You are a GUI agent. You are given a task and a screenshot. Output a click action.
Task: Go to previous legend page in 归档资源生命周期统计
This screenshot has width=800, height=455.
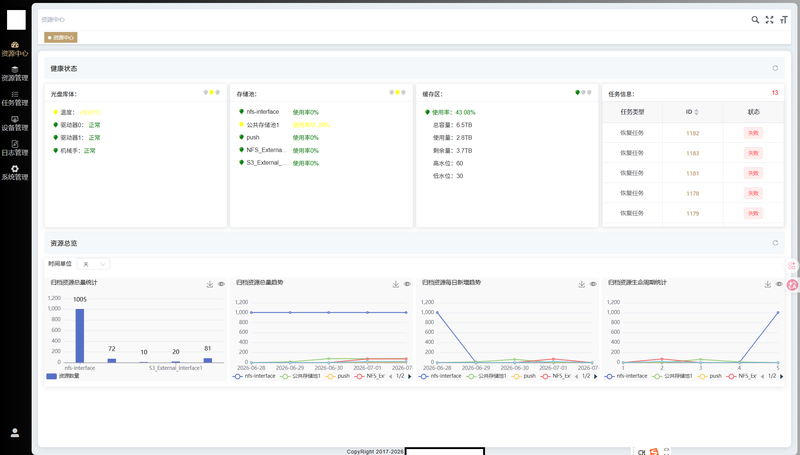point(762,376)
